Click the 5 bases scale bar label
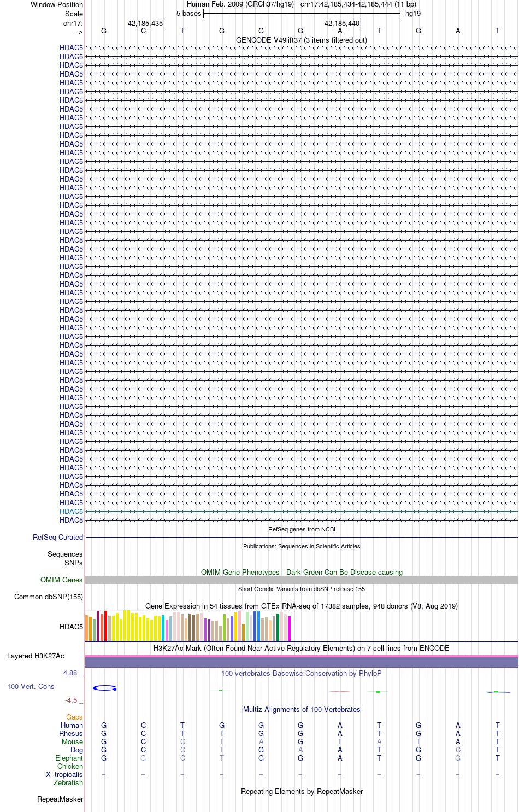The image size is (519, 812). pyautogui.click(x=188, y=13)
